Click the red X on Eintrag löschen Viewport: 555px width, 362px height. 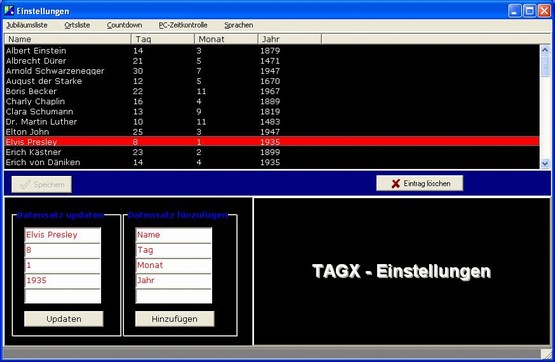click(x=396, y=184)
